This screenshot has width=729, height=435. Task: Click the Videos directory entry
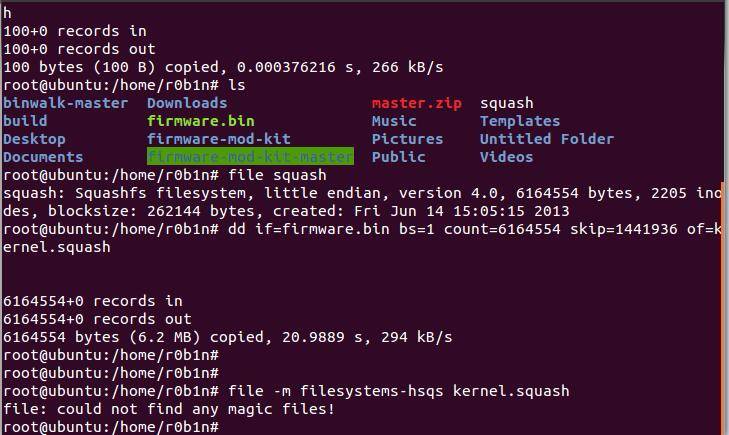click(506, 157)
